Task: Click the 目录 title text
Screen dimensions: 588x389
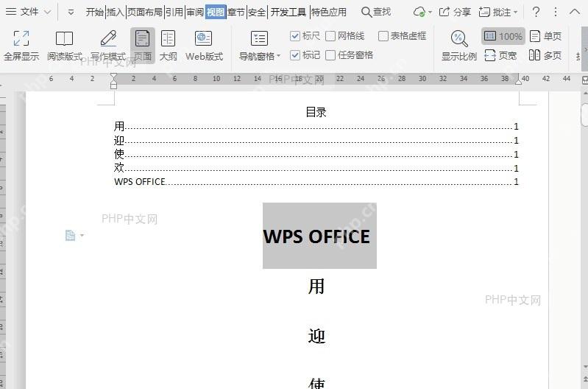Action: (x=316, y=112)
